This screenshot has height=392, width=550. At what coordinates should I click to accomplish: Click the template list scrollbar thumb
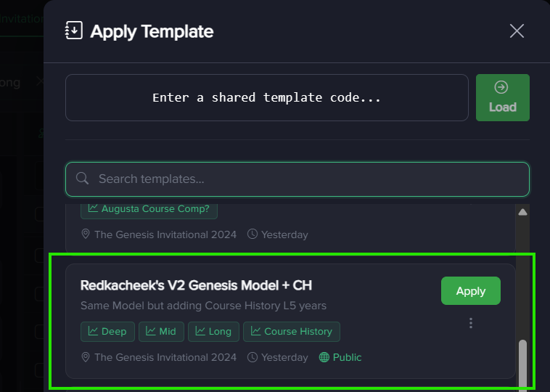pos(522,363)
